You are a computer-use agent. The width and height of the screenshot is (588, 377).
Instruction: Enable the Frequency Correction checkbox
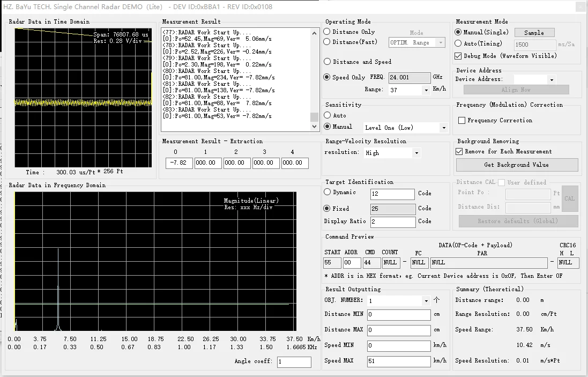462,121
